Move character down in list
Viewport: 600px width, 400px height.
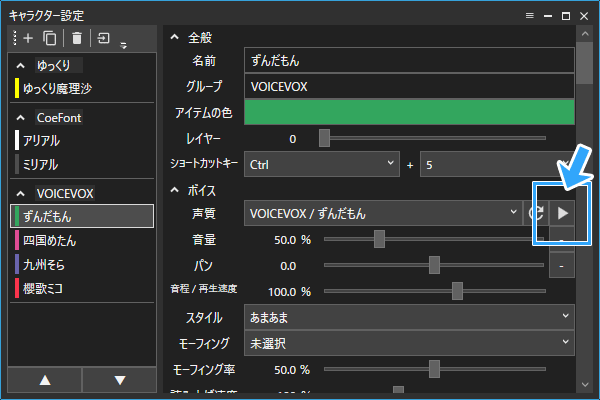tap(120, 380)
